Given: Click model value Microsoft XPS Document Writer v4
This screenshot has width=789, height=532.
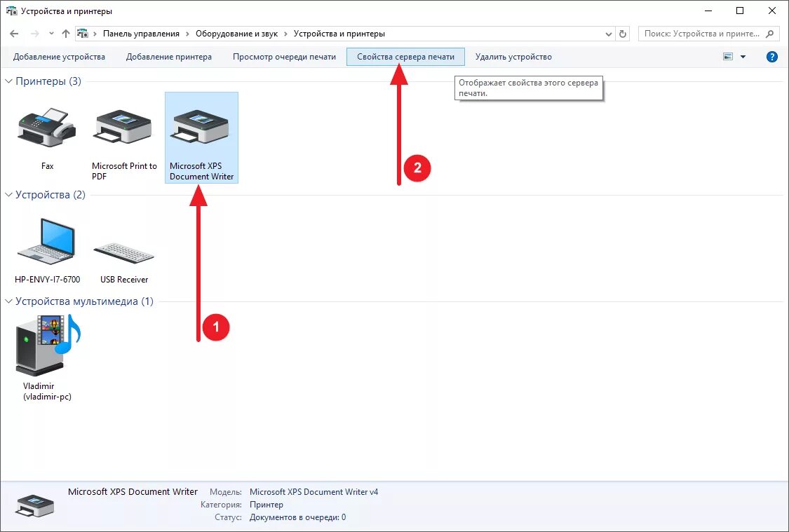Looking at the screenshot, I should point(313,492).
